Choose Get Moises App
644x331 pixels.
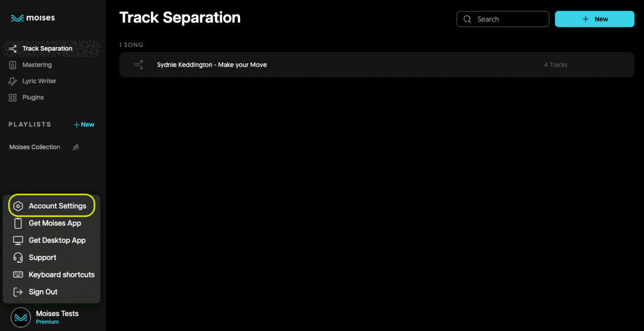(55, 223)
